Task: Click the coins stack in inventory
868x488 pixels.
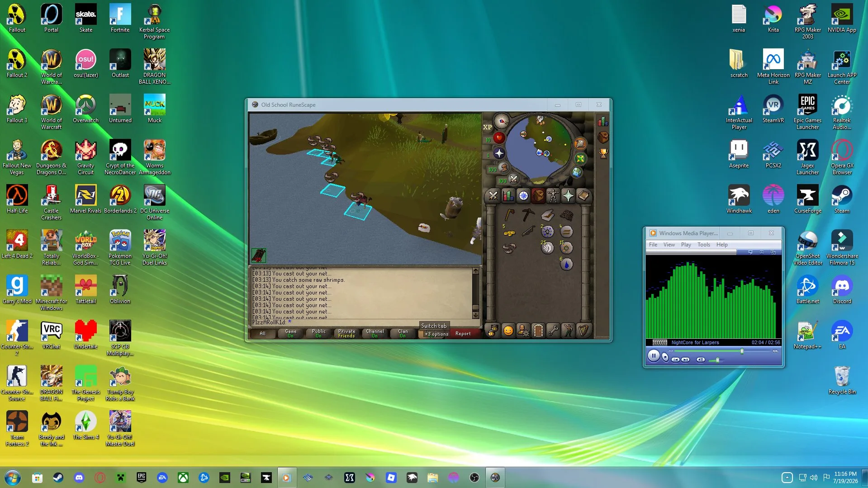Action: pyautogui.click(x=509, y=232)
